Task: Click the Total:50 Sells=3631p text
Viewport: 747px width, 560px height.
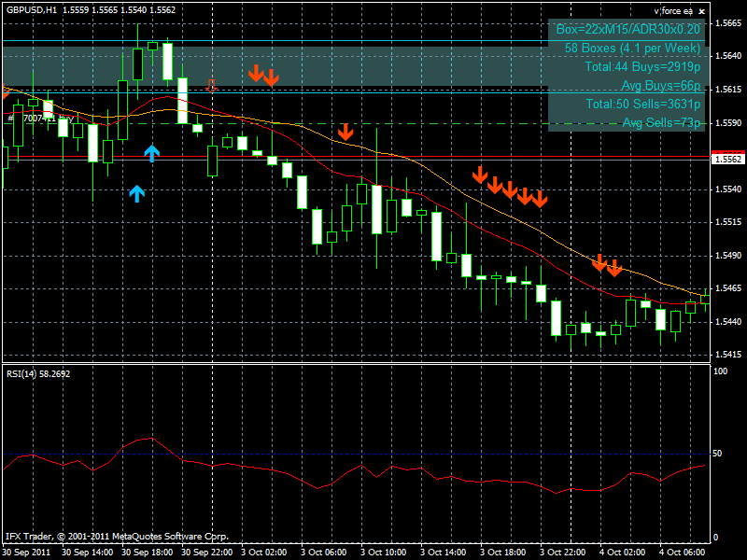Action: pos(642,105)
